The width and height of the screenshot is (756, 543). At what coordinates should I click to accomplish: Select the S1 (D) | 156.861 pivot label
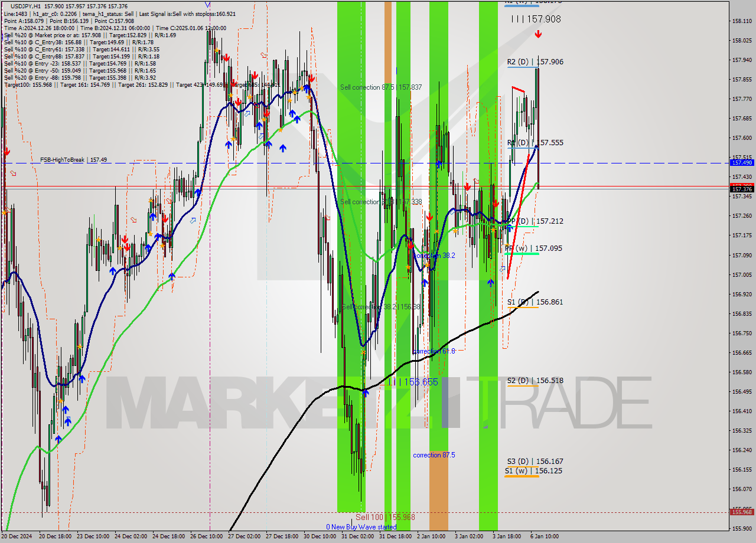[535, 302]
